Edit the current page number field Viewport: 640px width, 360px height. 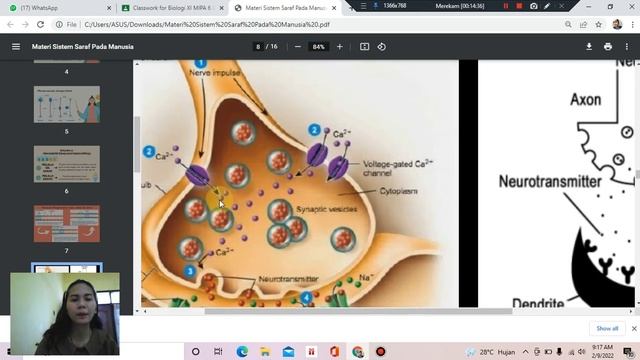pyautogui.click(x=258, y=47)
